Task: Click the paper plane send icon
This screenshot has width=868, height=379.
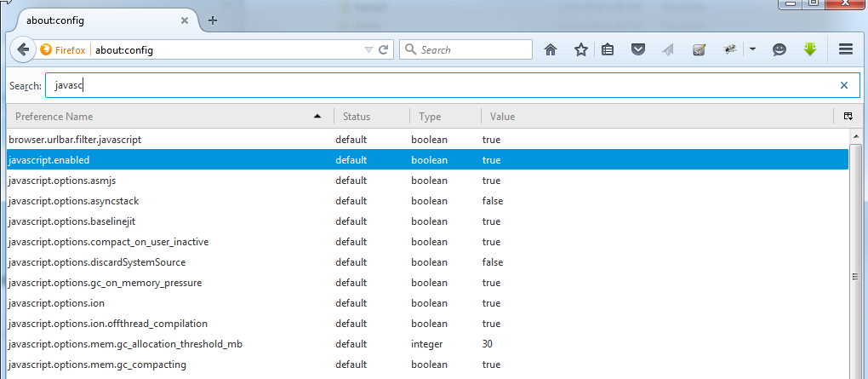Action: (668, 50)
